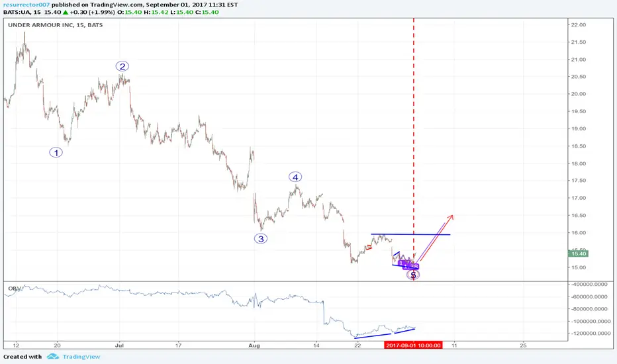Select the circled wave 3 label
Viewport: 617px width, 364px height.
point(261,238)
